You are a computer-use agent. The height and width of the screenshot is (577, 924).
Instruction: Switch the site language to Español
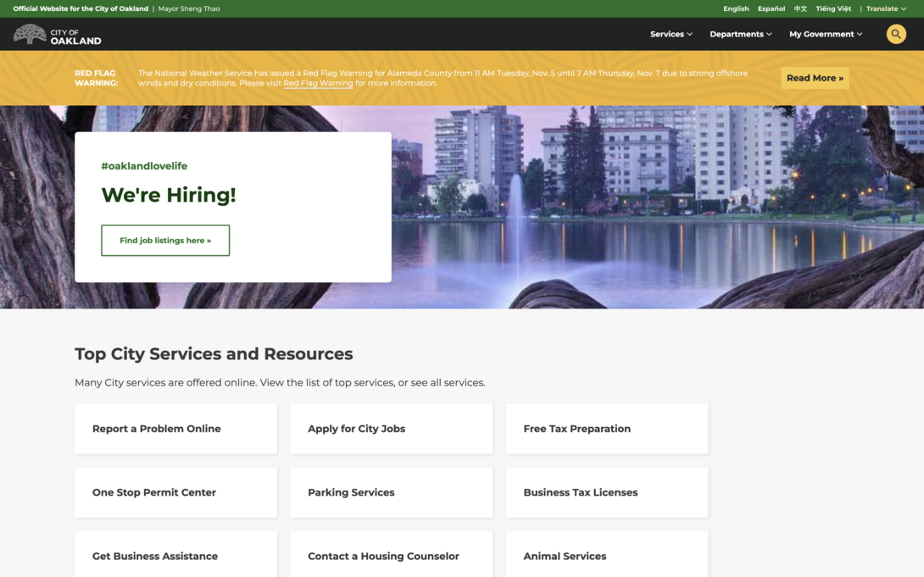click(771, 8)
